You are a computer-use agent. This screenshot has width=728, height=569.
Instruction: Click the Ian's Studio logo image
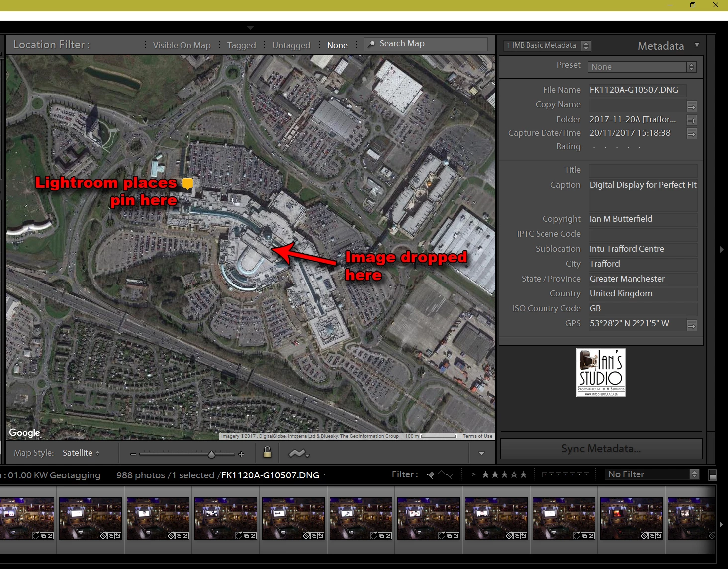coord(601,373)
